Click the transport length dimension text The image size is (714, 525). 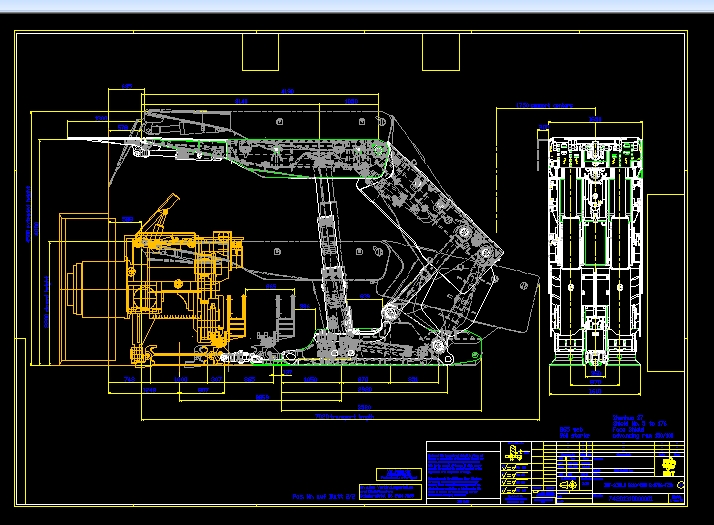(344, 416)
